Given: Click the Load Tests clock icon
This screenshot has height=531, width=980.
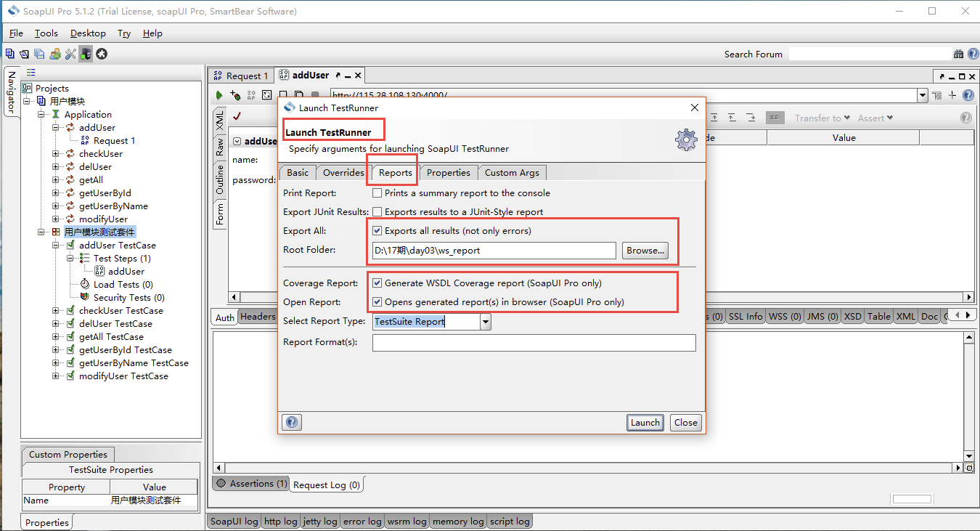Looking at the screenshot, I should [85, 284].
